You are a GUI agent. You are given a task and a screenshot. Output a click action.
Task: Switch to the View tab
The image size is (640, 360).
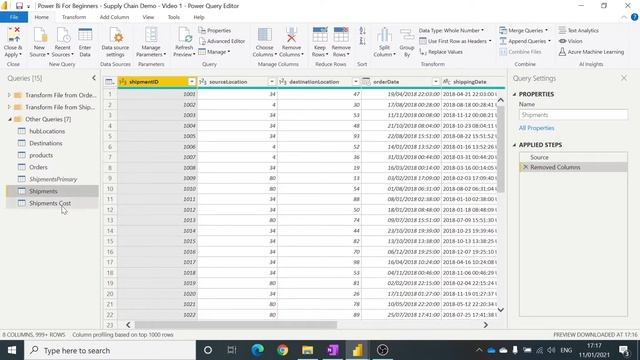coord(148,17)
